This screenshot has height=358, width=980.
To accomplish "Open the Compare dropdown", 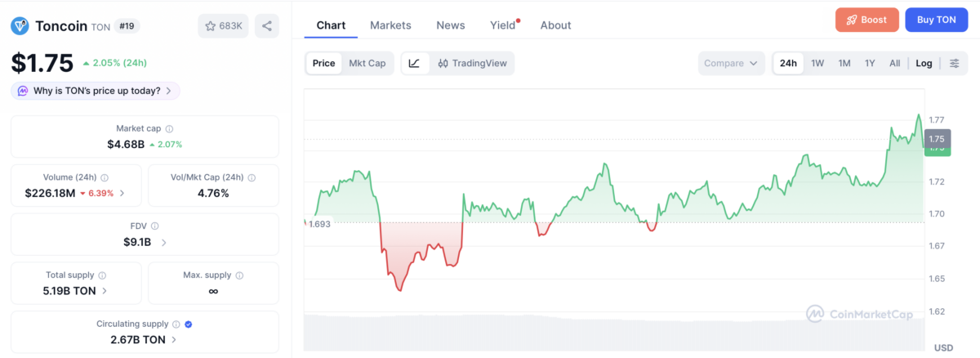I will point(732,63).
